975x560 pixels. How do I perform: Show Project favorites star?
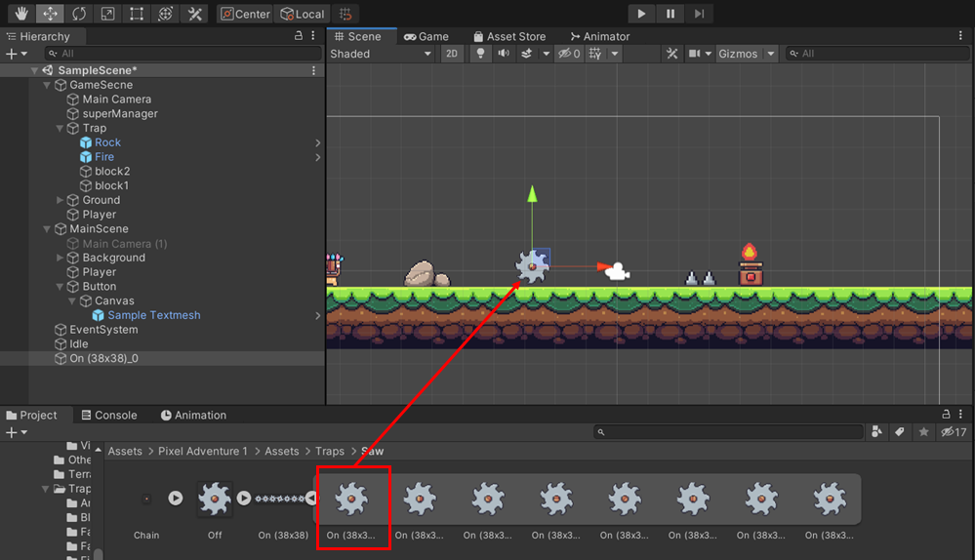[924, 432]
